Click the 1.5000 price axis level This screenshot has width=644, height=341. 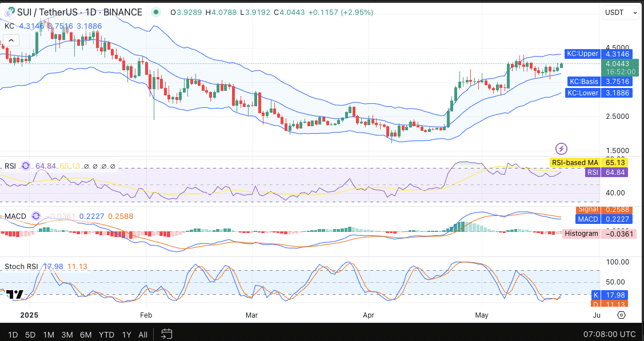click(617, 151)
